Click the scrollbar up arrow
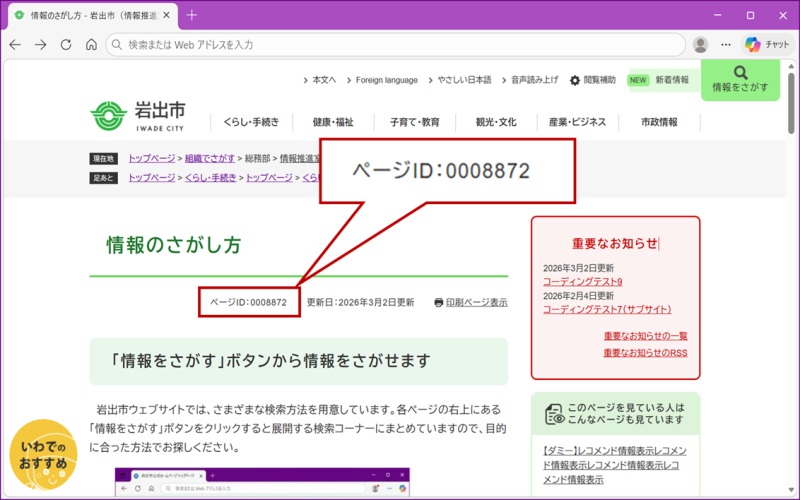 tap(791, 66)
